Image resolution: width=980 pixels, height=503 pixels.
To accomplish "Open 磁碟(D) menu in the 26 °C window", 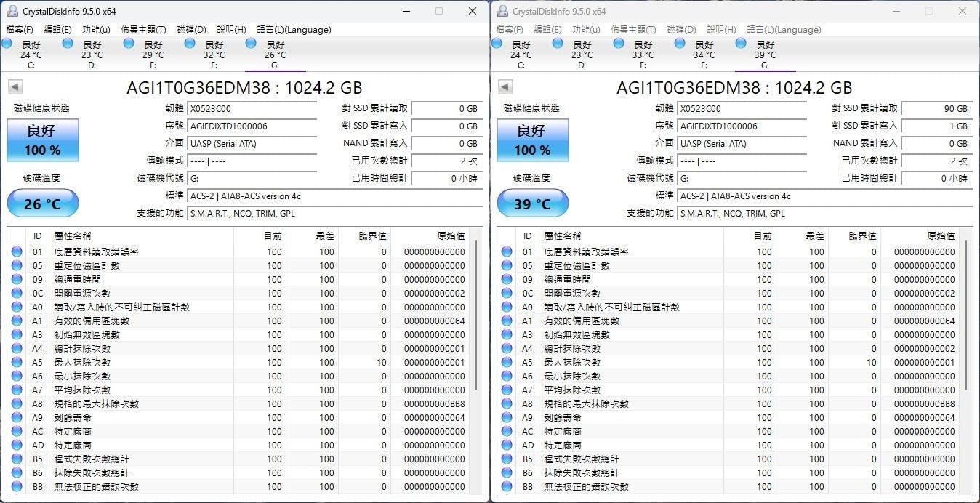I will pyautogui.click(x=191, y=30).
